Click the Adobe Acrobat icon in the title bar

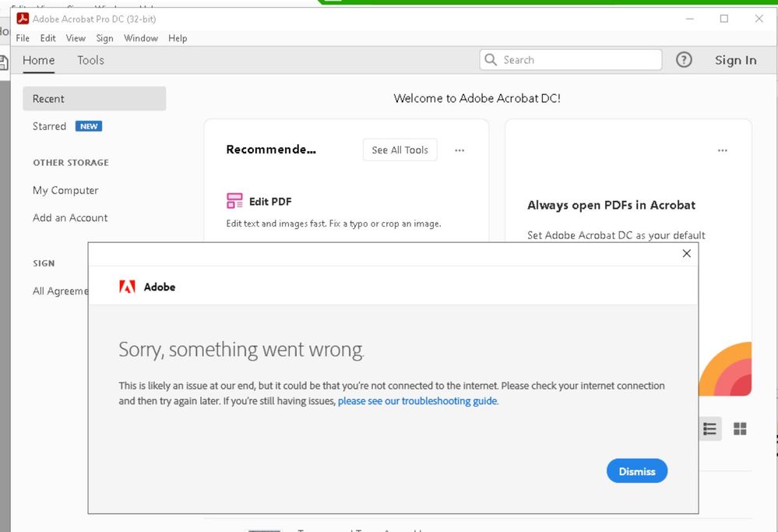tap(23, 18)
